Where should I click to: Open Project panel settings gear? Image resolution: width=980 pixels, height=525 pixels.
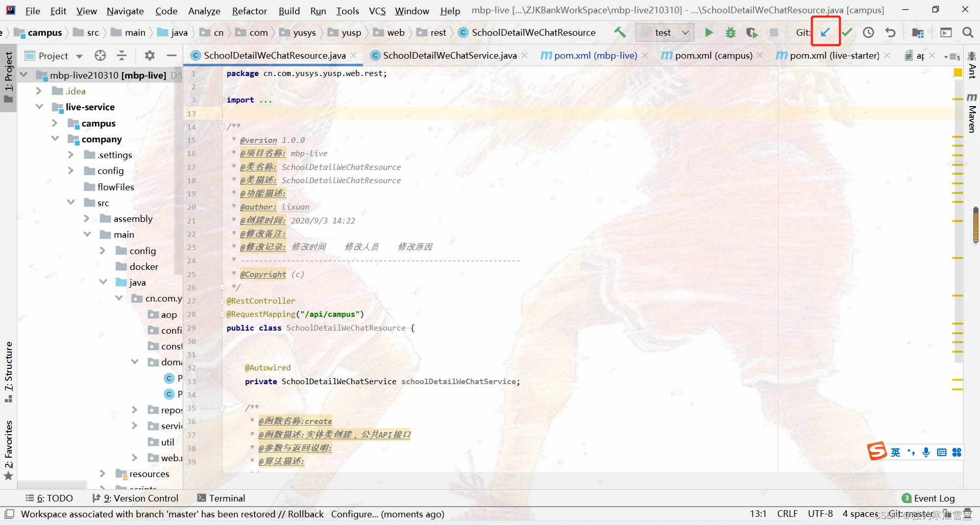point(150,55)
